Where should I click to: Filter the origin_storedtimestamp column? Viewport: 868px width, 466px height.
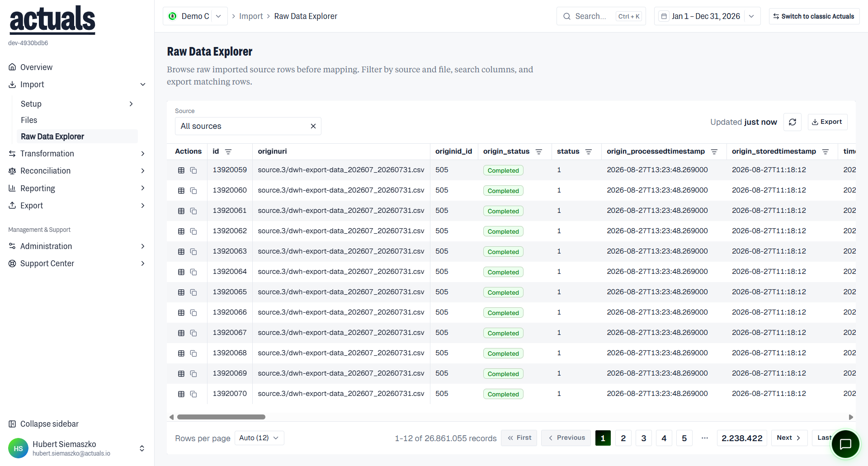click(x=826, y=152)
